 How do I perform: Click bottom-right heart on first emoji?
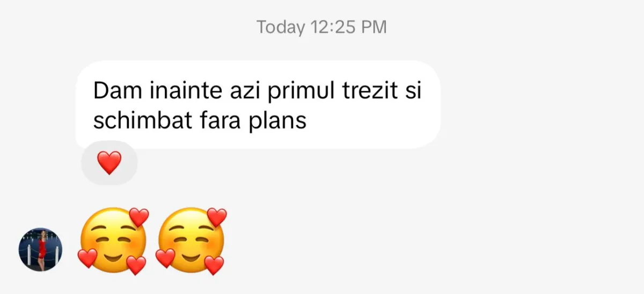tap(136, 266)
